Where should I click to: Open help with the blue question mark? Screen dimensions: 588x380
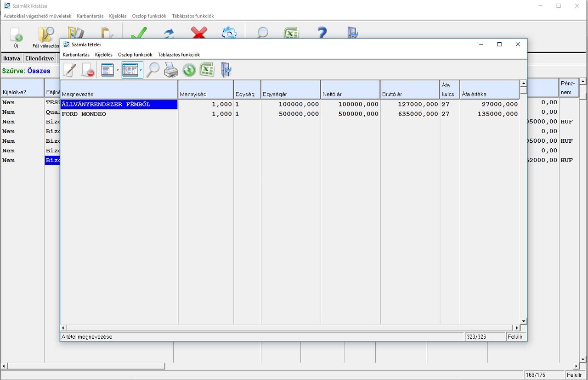pos(322,33)
